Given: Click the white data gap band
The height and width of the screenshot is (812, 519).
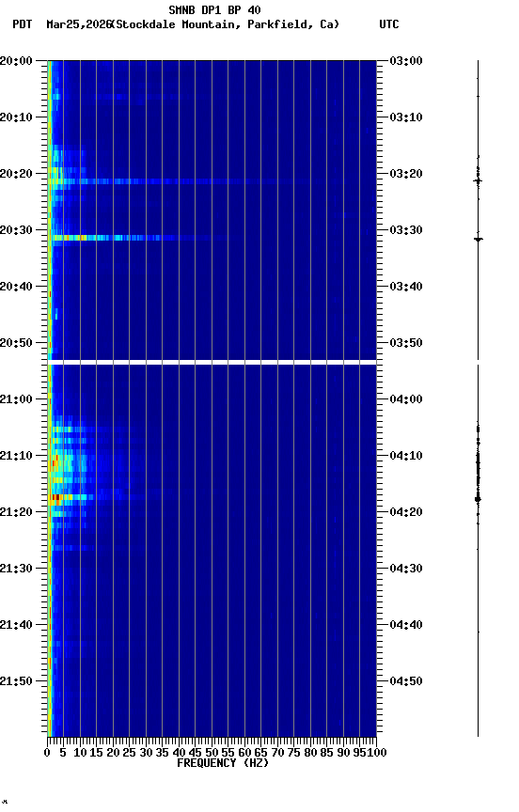Looking at the screenshot, I should tap(212, 363).
